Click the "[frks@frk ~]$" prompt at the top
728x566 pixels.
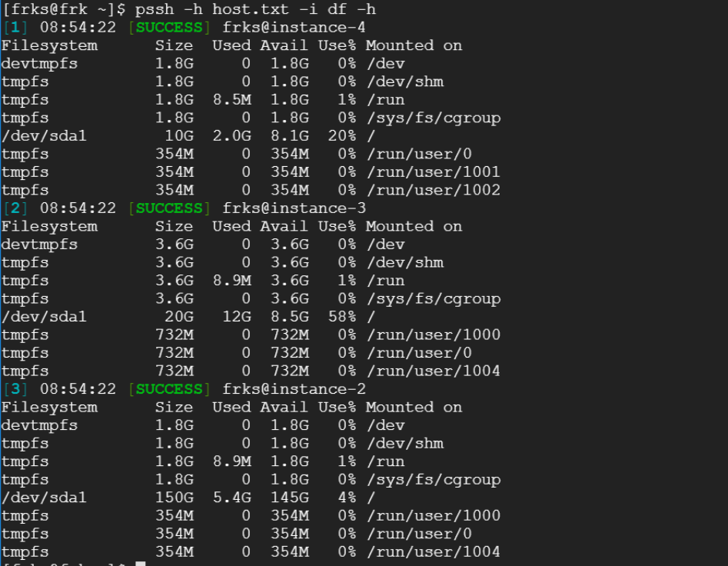64,10
